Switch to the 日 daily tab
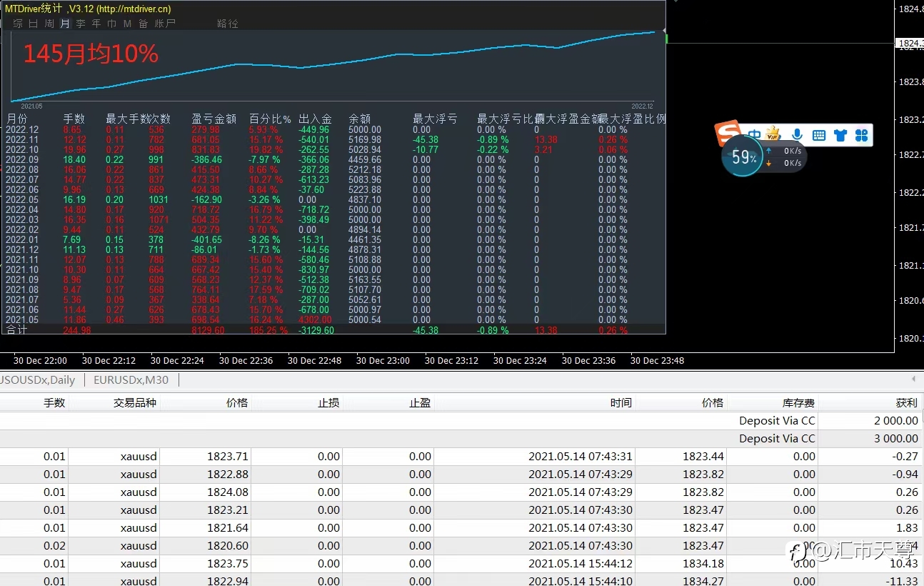Screen dimensions: 924x586 [34, 24]
